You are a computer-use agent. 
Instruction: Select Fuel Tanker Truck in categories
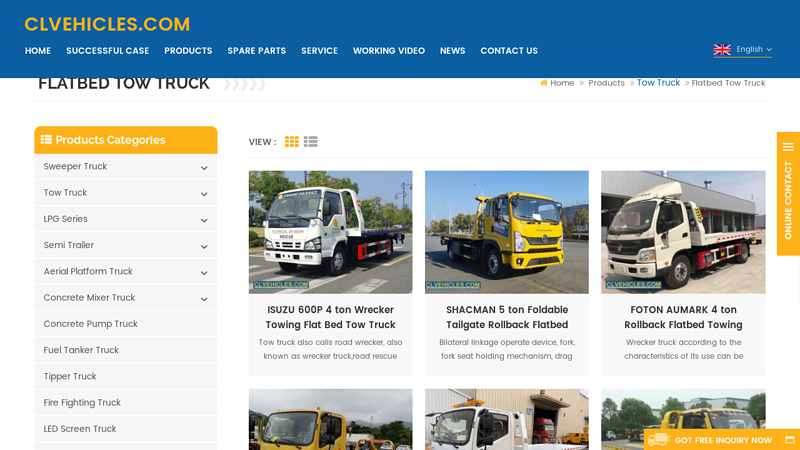coord(81,350)
